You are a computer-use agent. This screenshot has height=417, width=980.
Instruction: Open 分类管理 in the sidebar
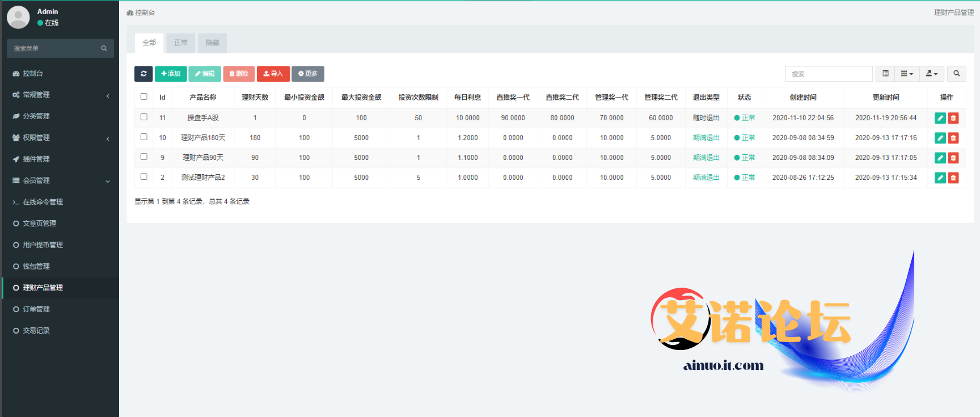[x=60, y=116]
